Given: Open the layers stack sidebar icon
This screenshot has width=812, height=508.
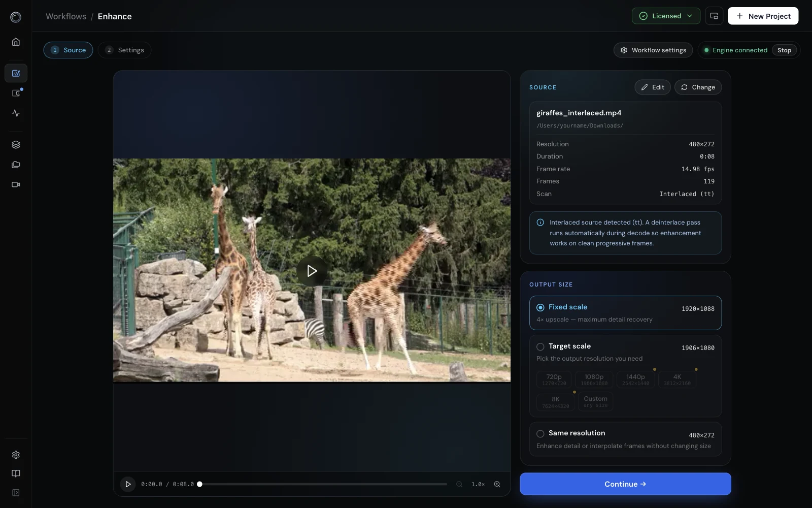Looking at the screenshot, I should 16,145.
